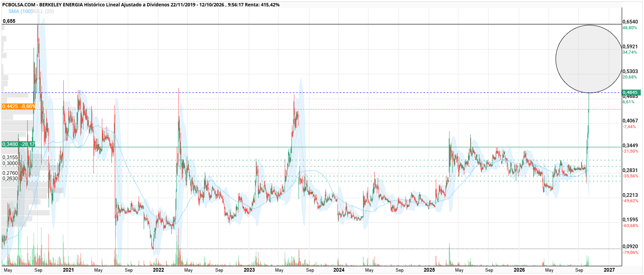The height and width of the screenshot is (275, 644).
Task: Click the -63,68% axis percentage
Action: coord(630,226)
